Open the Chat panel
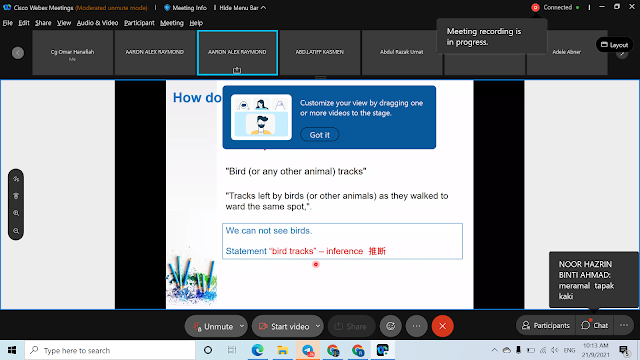640x360 pixels. pyautogui.click(x=595, y=325)
